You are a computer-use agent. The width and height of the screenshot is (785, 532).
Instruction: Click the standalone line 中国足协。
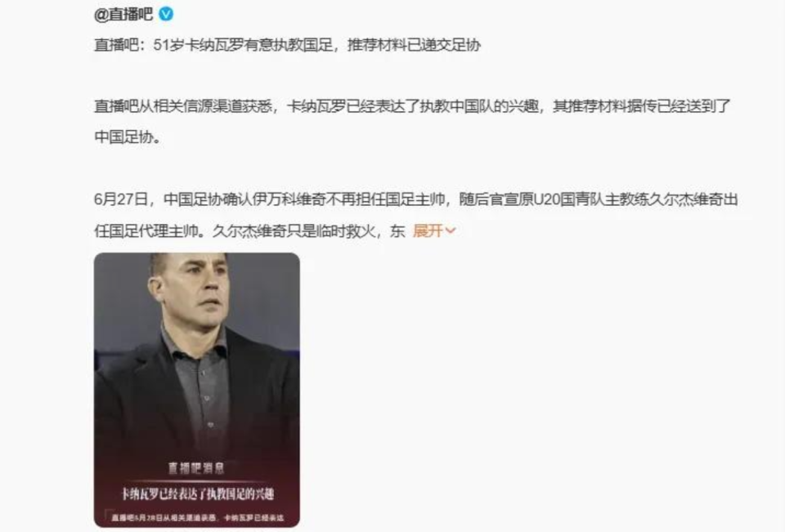pyautogui.click(x=128, y=137)
